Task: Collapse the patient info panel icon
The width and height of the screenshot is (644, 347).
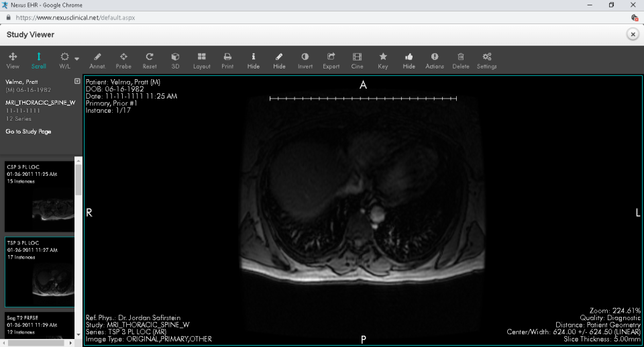Action: point(77,81)
